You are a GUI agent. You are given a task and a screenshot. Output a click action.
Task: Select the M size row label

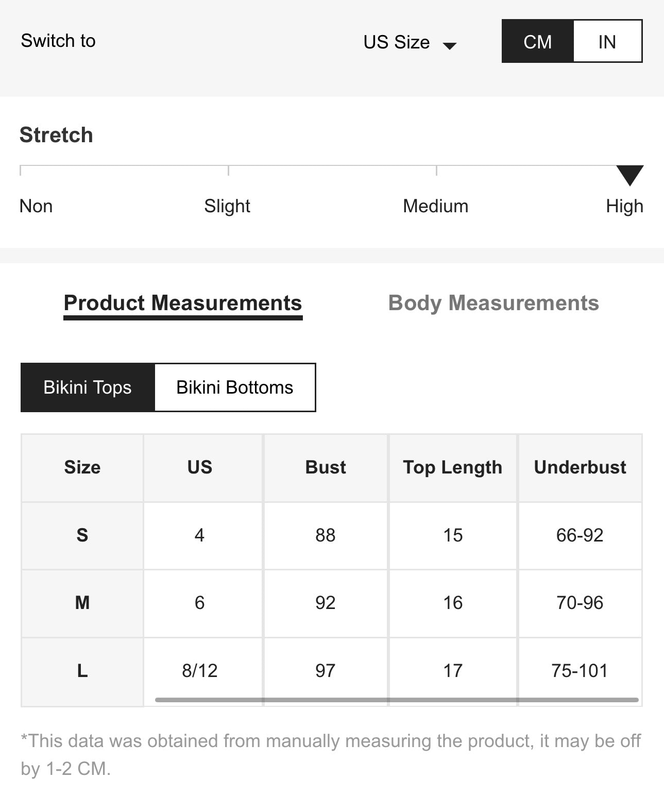(82, 603)
